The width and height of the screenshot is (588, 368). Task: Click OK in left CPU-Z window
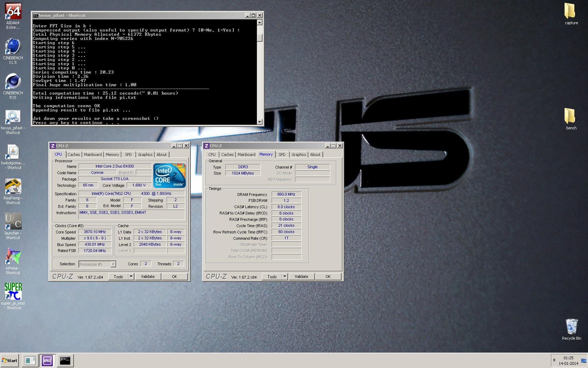click(174, 277)
